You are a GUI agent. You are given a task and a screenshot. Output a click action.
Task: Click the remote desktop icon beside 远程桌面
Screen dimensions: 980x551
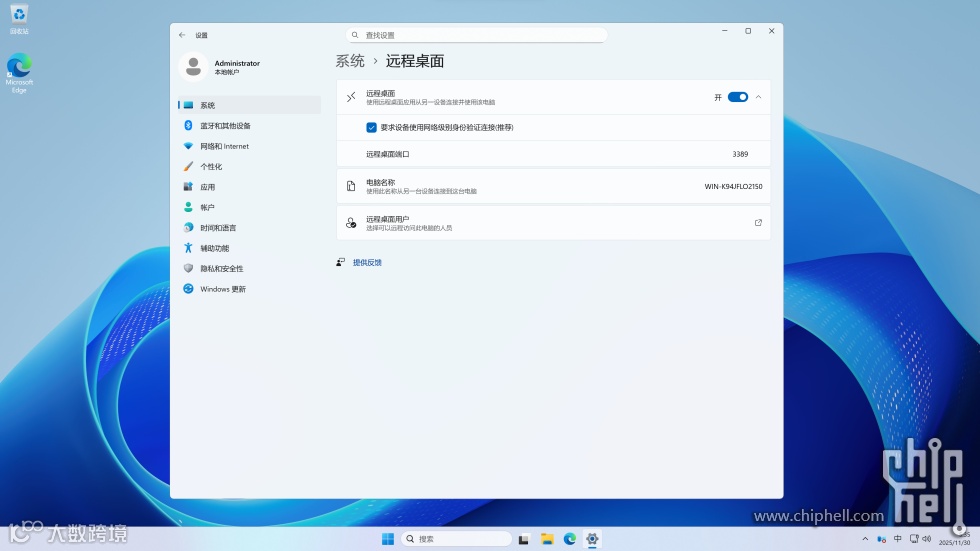coord(351,97)
